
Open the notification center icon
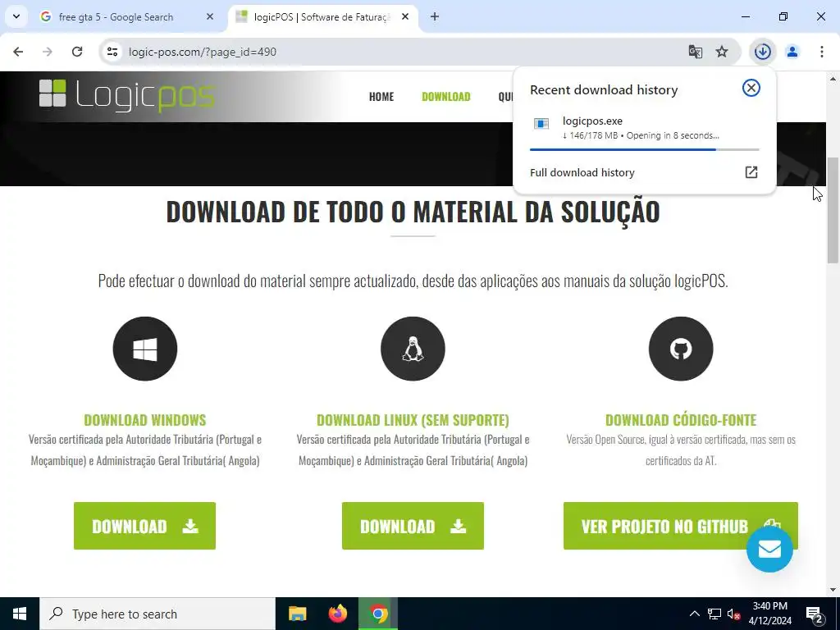pyautogui.click(x=815, y=614)
